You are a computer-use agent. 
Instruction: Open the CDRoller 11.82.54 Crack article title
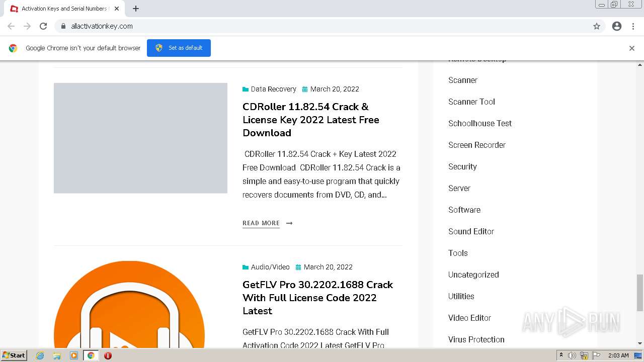coord(311,120)
